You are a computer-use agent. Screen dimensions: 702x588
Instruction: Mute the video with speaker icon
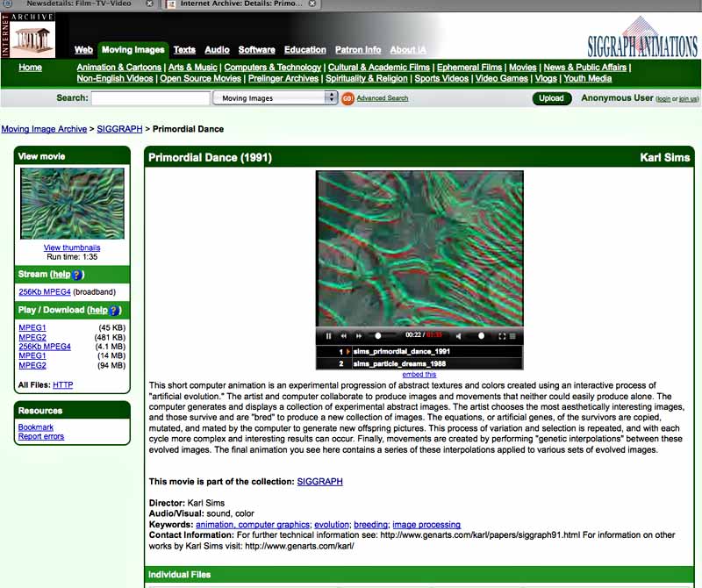pos(458,336)
